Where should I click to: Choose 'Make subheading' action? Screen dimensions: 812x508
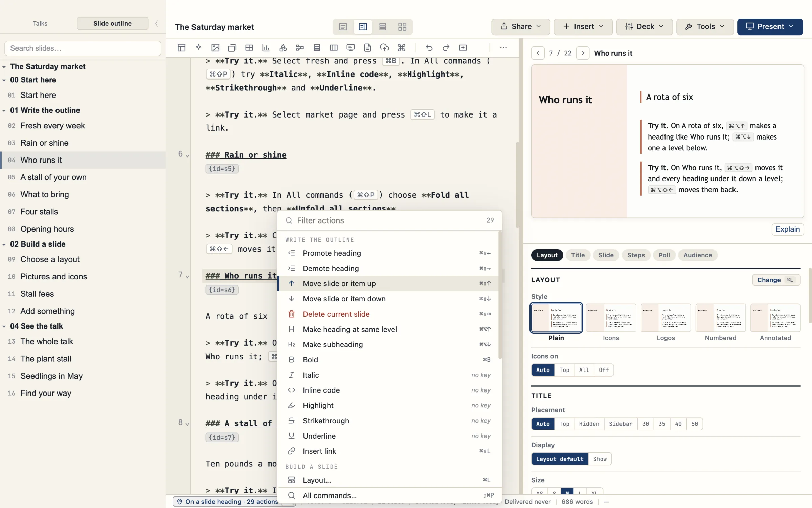click(x=388, y=344)
